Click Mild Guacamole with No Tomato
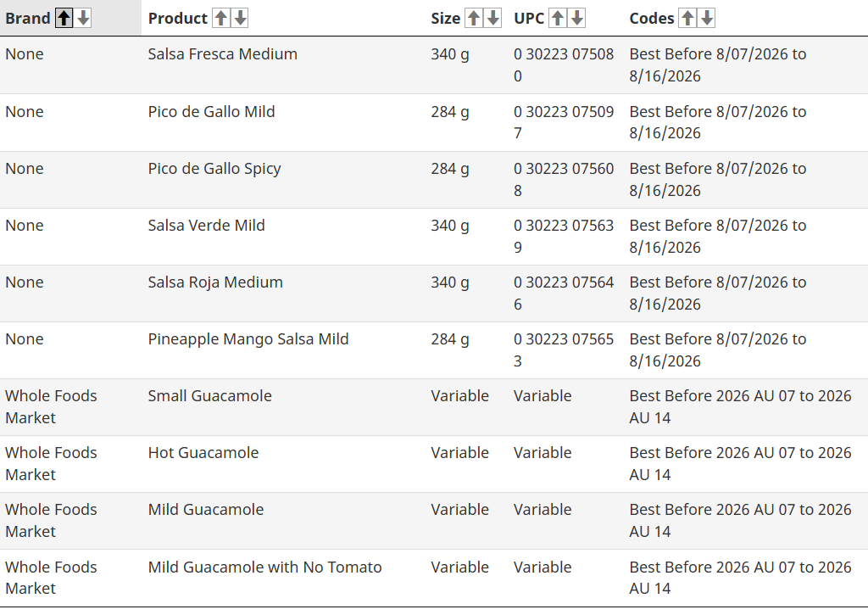Screen dimensions: 868x615 264,567
